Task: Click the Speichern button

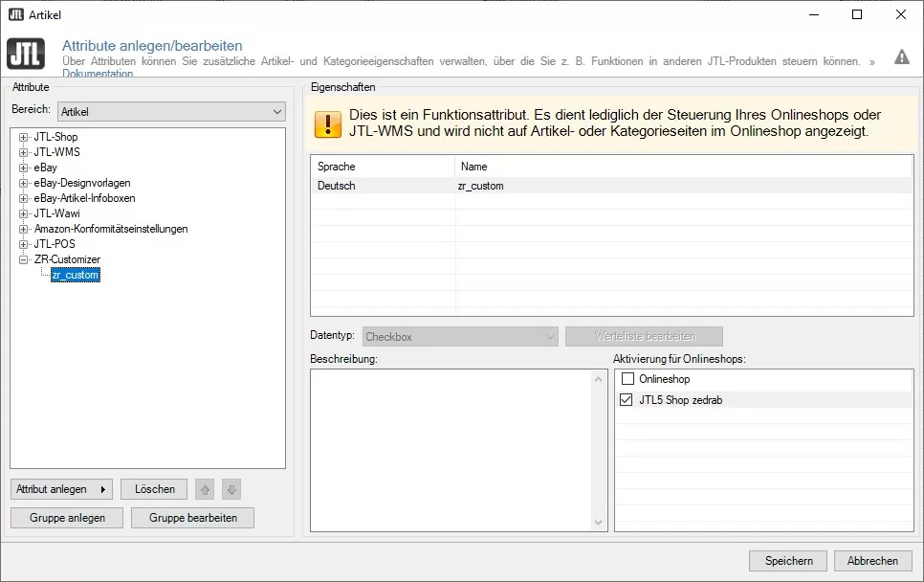Action: (787, 561)
